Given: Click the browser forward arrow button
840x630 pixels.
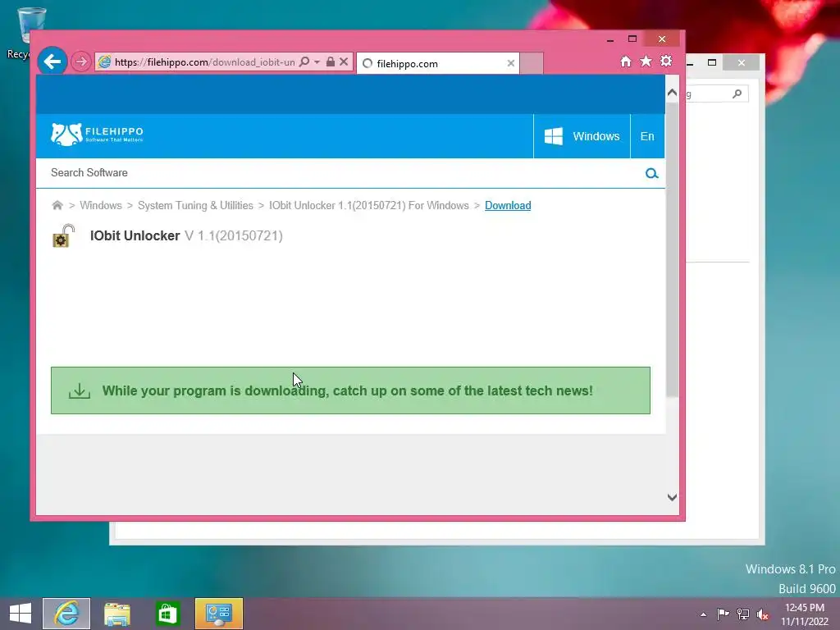Looking at the screenshot, I should click(81, 62).
